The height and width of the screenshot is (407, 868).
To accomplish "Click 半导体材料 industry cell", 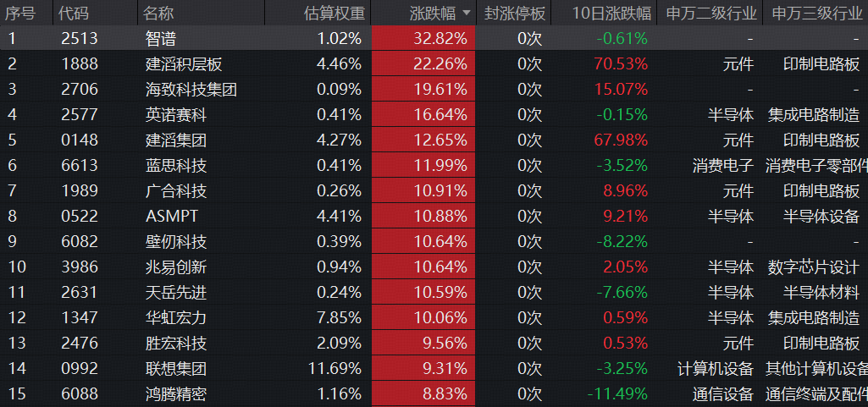I will click(821, 292).
